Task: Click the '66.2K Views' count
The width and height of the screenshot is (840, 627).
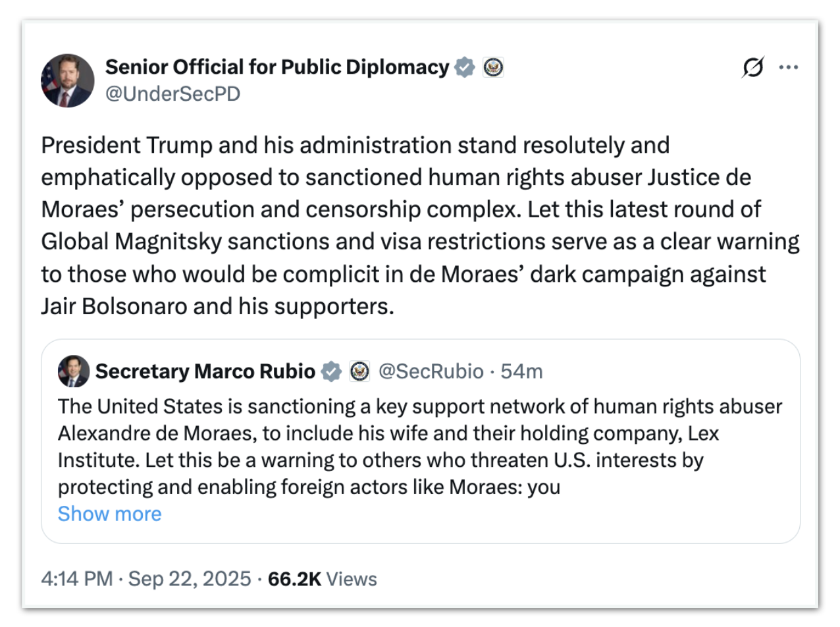Action: coord(323,579)
